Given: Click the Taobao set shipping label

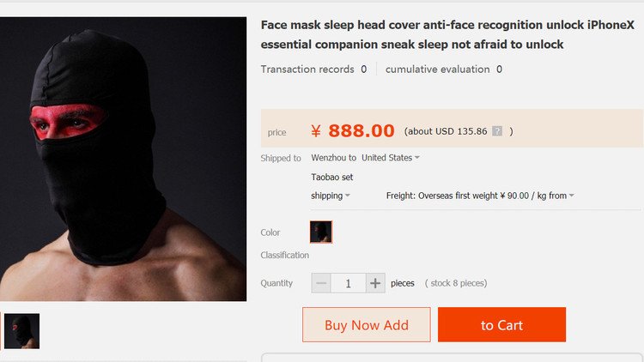Looking at the screenshot, I should (x=332, y=177).
